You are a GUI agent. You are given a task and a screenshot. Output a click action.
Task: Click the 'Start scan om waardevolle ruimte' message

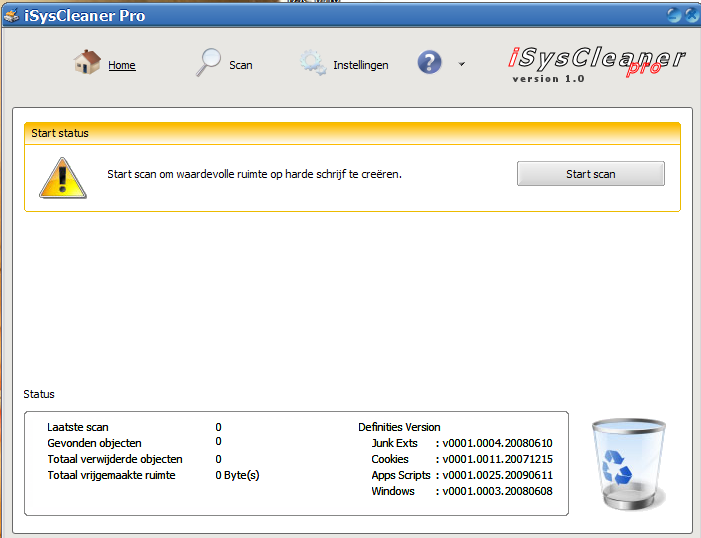(x=254, y=174)
